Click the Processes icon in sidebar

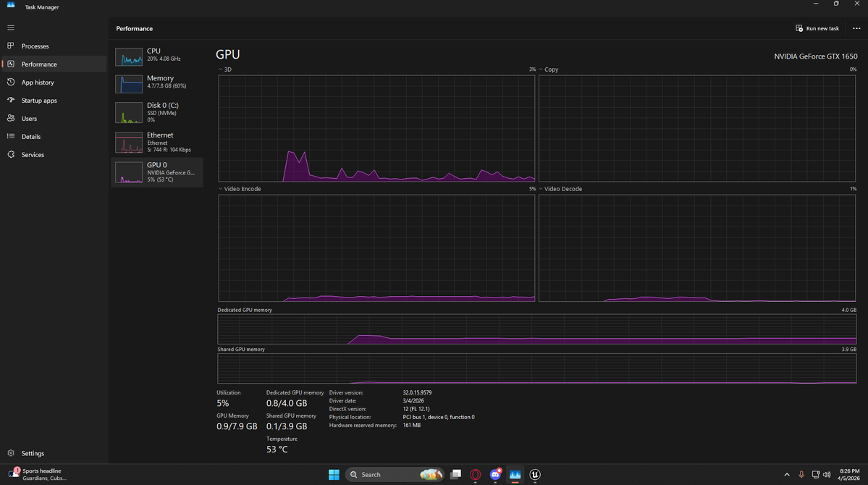click(x=11, y=46)
